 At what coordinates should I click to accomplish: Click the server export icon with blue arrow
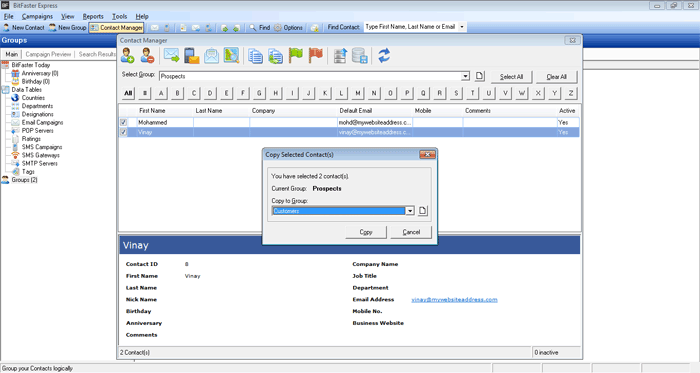pos(340,56)
